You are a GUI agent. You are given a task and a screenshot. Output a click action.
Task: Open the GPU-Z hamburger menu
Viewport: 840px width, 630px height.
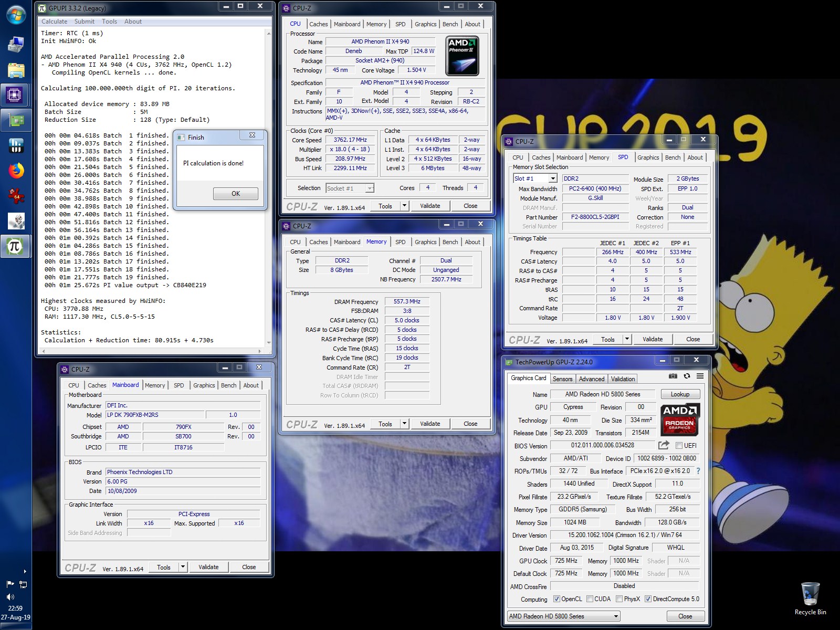click(x=700, y=376)
